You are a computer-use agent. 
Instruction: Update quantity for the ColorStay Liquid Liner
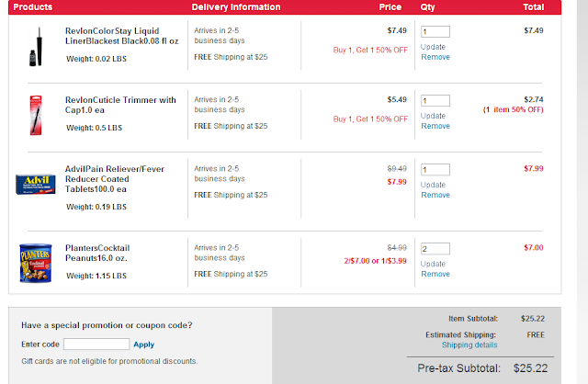point(433,47)
